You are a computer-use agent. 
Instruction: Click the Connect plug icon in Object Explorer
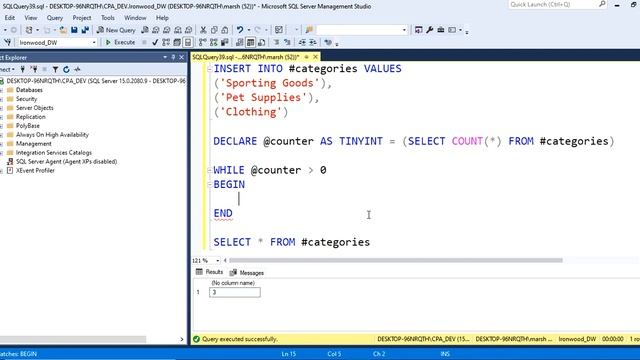click(x=23, y=69)
